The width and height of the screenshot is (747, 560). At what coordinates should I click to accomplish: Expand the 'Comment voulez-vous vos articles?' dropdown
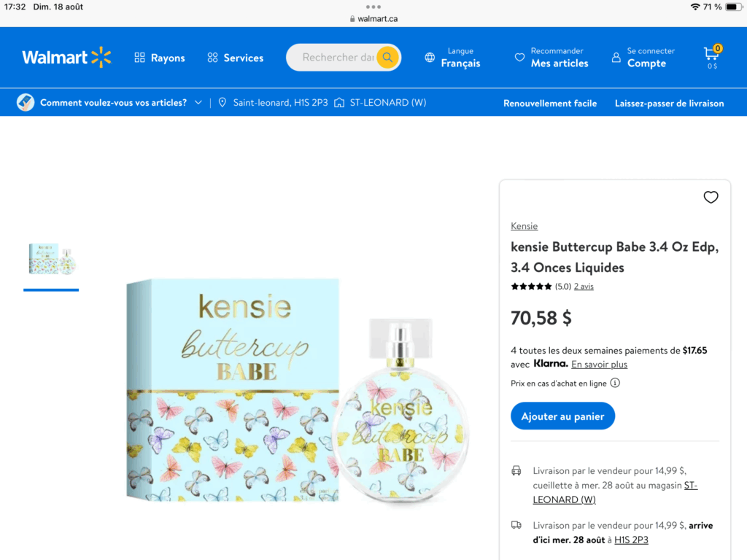tap(198, 103)
